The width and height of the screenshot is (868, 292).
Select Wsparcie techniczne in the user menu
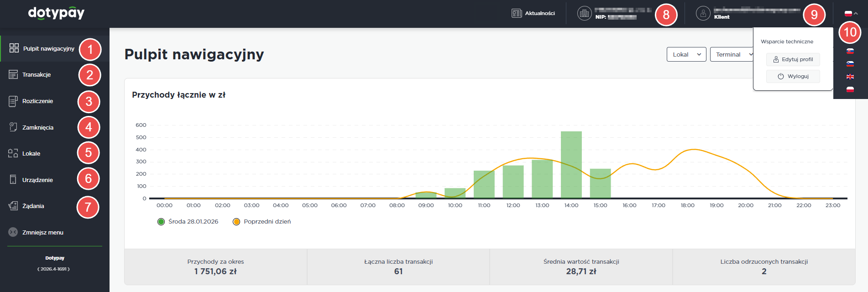click(x=787, y=42)
